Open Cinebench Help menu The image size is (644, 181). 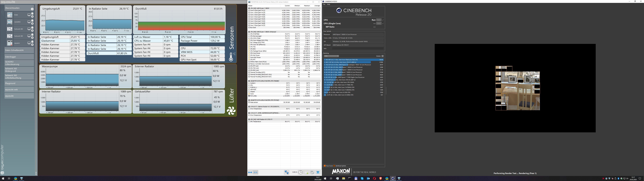point(329,4)
